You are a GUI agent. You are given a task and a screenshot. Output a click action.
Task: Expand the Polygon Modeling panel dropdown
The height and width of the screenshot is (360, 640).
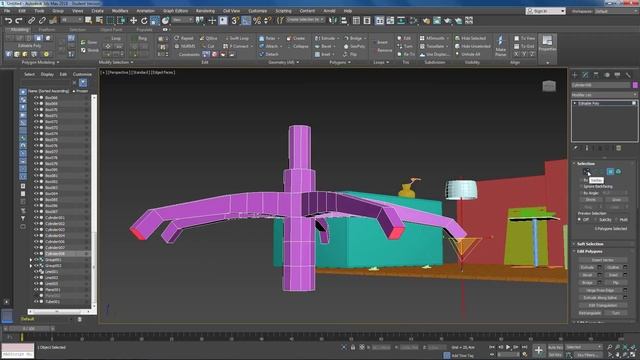[x=40, y=62]
